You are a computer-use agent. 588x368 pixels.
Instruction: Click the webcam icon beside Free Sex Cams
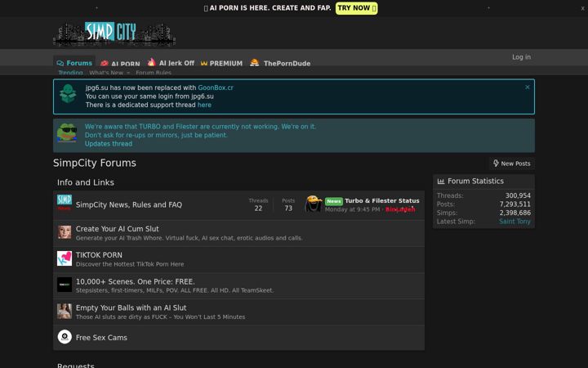click(65, 337)
